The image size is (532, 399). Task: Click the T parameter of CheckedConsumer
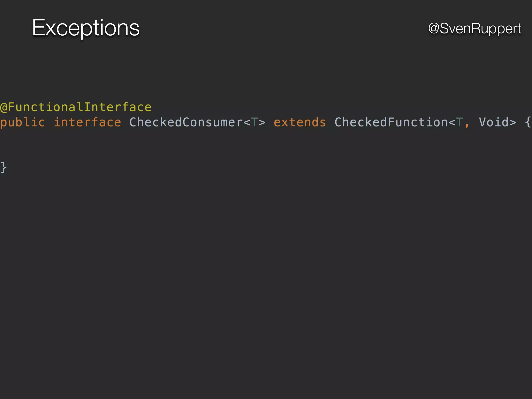coord(254,122)
